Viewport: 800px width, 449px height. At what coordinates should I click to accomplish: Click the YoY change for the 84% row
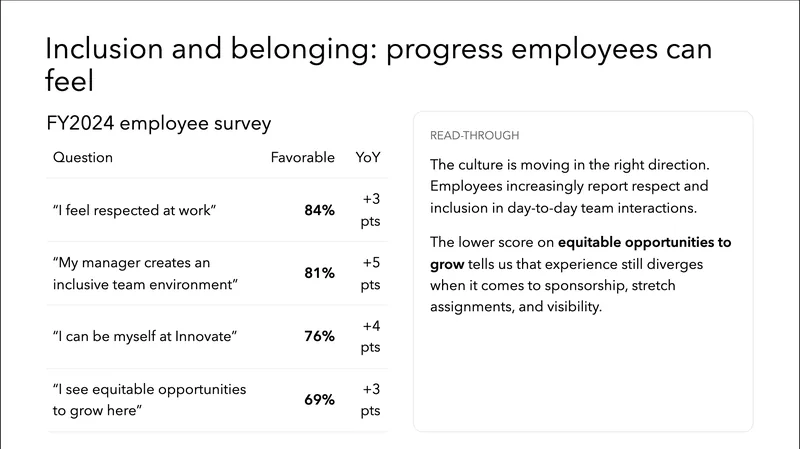(370, 210)
